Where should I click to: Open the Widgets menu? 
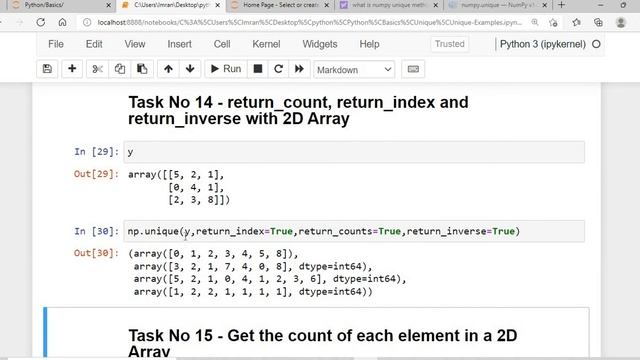click(320, 44)
